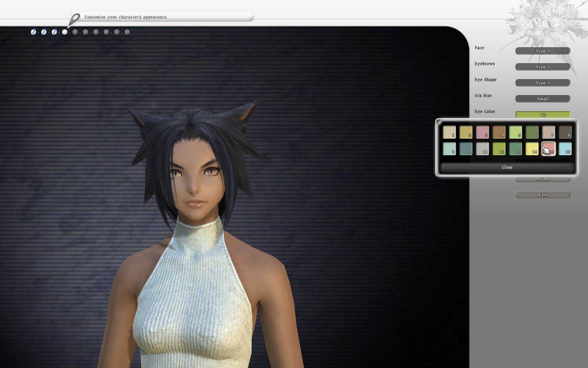The width and height of the screenshot is (588, 368).
Task: Select dark olive swatch 8
Action: point(565,132)
